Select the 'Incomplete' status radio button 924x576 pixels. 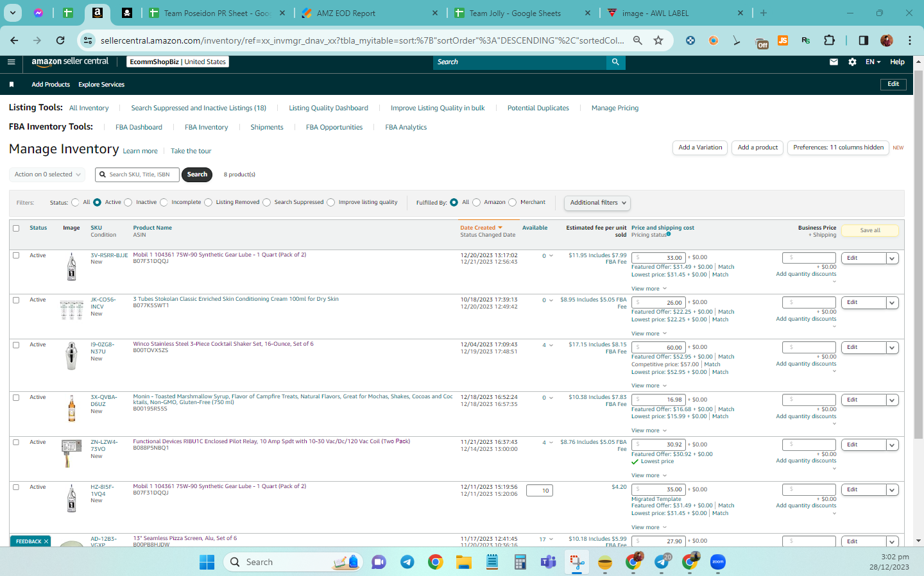(164, 203)
